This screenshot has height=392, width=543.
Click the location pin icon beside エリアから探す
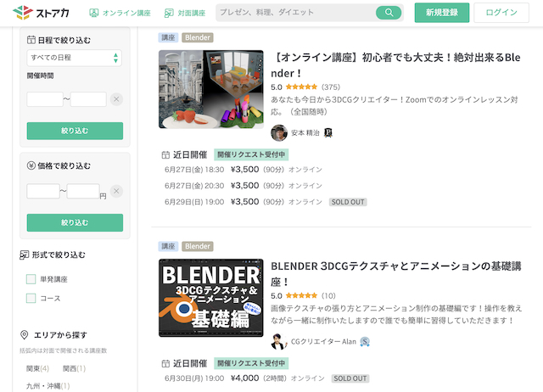point(25,335)
